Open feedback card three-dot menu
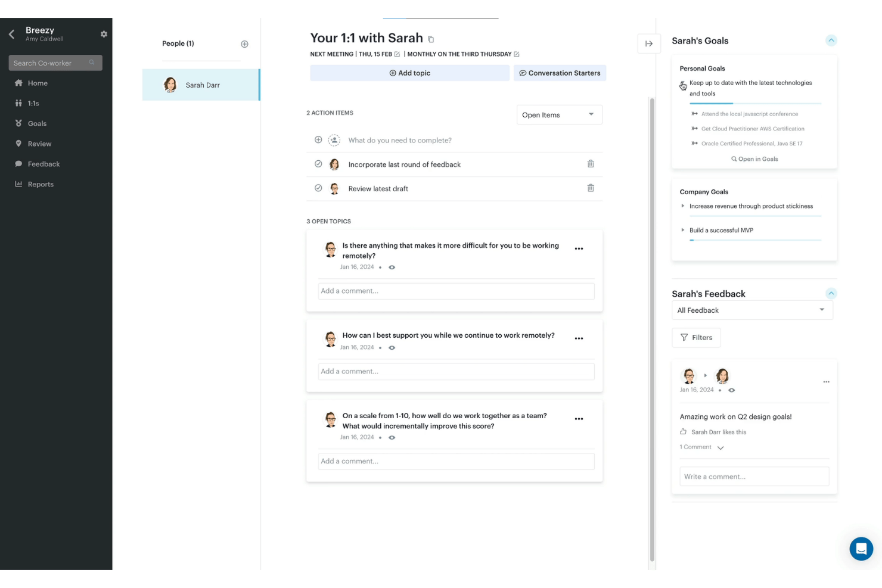Screen dimensions: 882x588 826,382
